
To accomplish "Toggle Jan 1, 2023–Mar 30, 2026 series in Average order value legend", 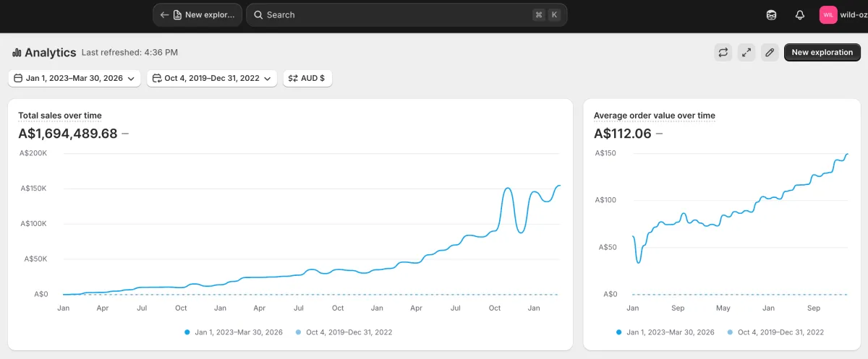I will (665, 332).
